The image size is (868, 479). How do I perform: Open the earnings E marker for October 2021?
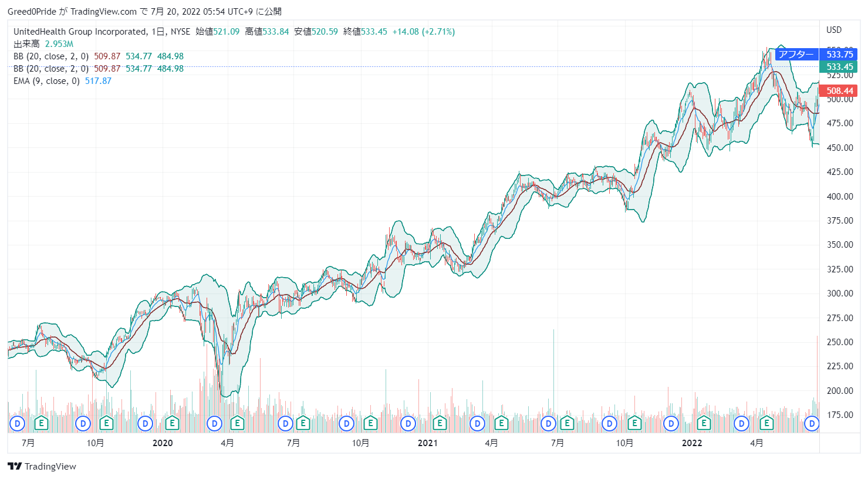tap(634, 423)
